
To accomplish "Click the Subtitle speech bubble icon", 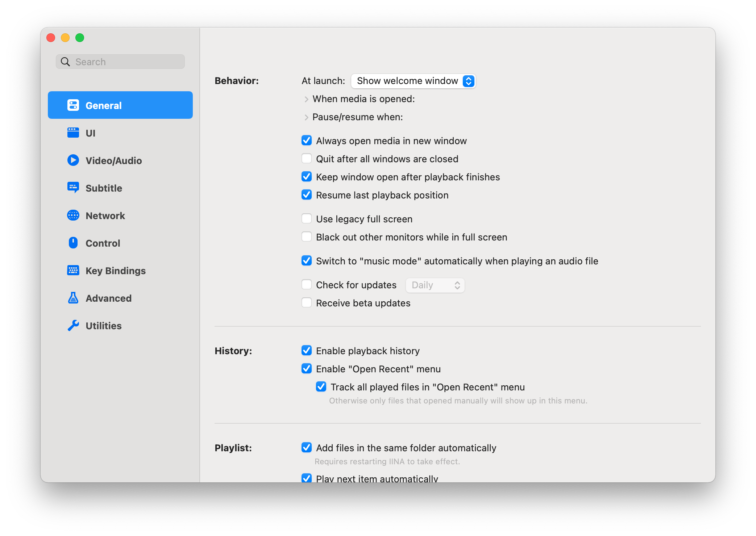I will (x=73, y=188).
